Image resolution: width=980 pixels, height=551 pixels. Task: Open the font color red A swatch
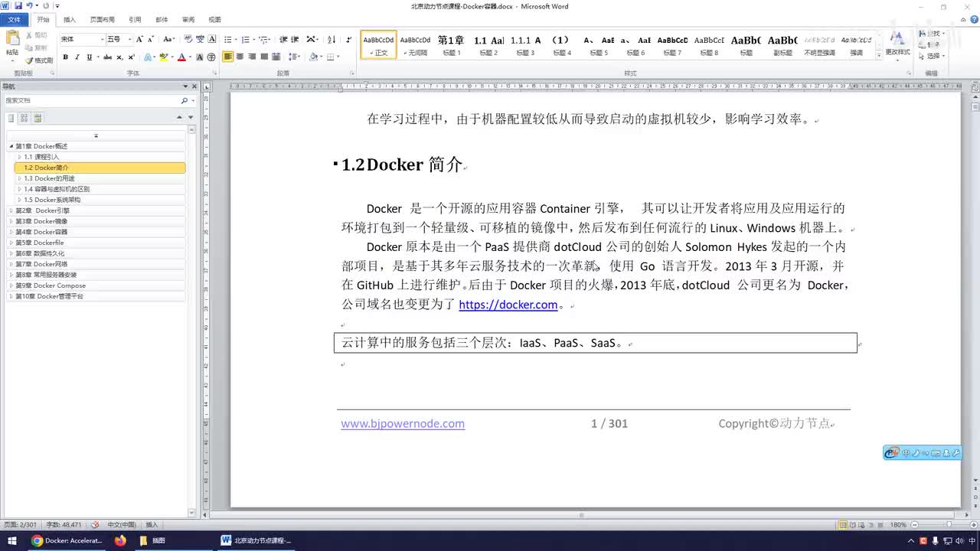coord(181,57)
